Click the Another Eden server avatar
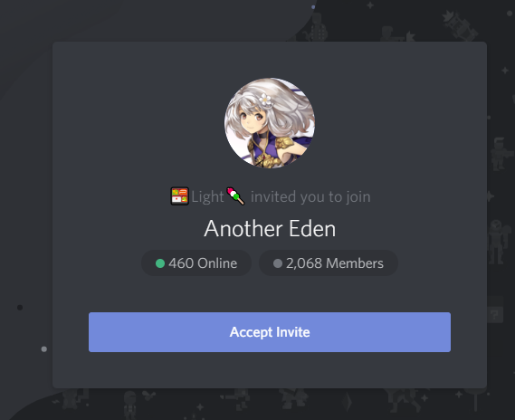 [x=270, y=123]
